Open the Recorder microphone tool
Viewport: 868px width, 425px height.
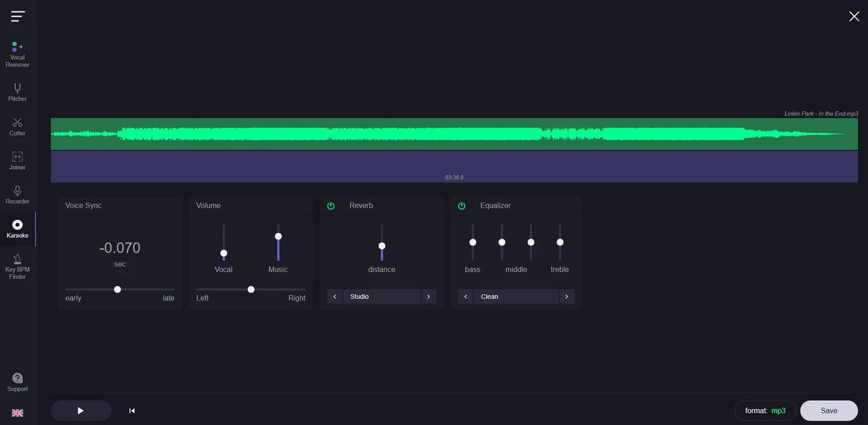pyautogui.click(x=17, y=195)
